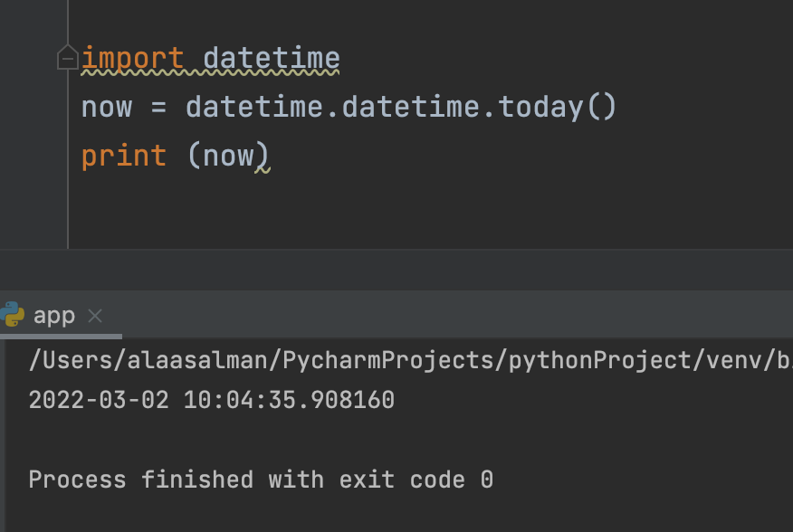The width and height of the screenshot is (793, 532).
Task: Click the equals sign in the assignment
Action: point(158,107)
